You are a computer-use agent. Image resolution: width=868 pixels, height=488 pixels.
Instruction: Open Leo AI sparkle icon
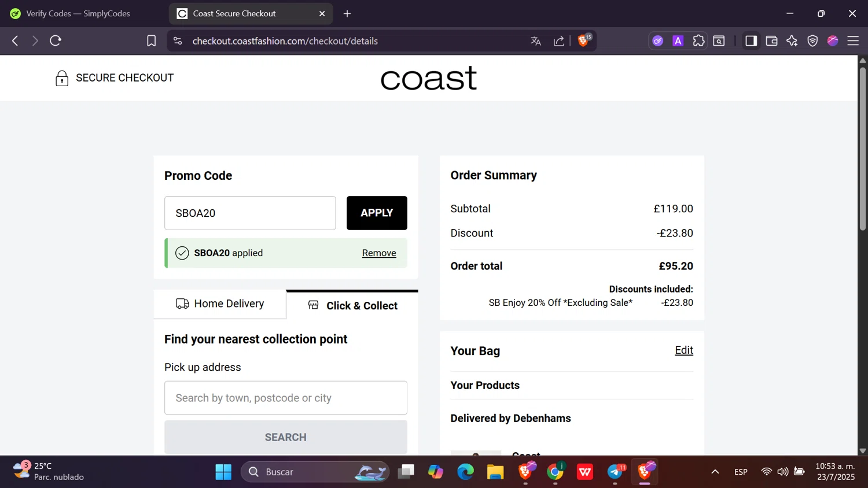point(792,40)
